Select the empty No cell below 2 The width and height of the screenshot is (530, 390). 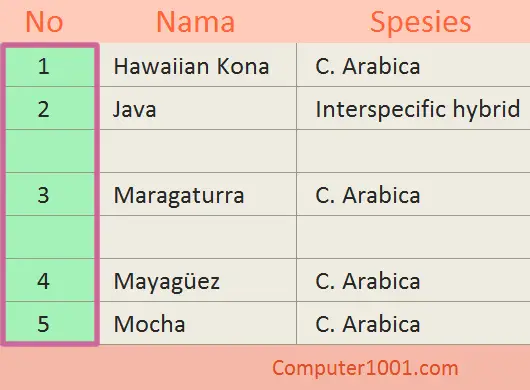50,151
